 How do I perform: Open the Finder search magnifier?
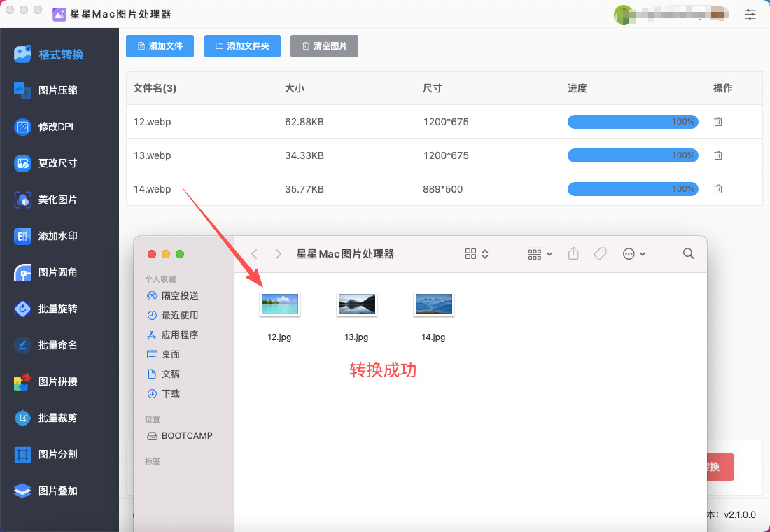coord(688,254)
